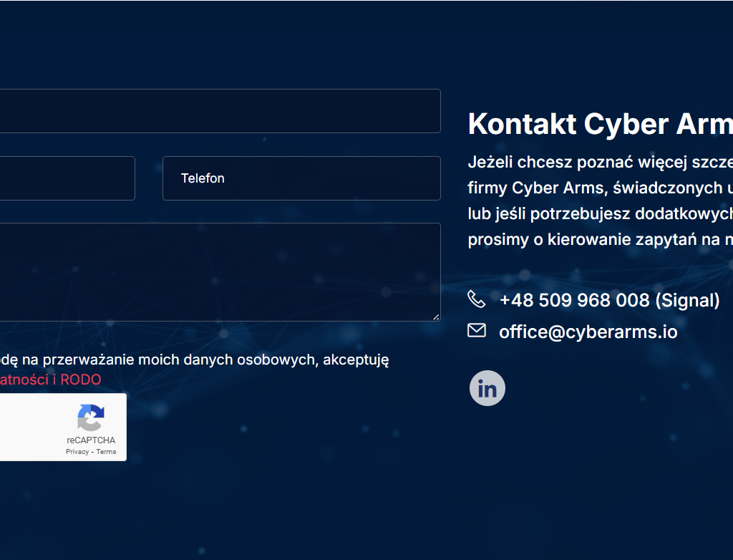Click the office@cyberarms.io email address

point(588,332)
